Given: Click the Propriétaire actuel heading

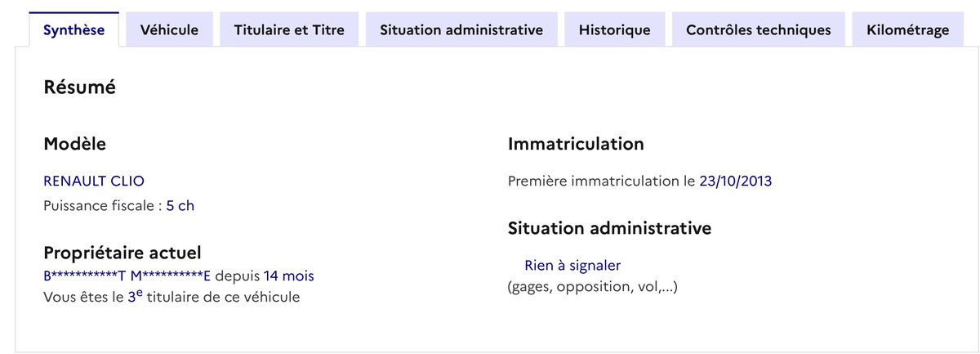Looking at the screenshot, I should [x=122, y=253].
